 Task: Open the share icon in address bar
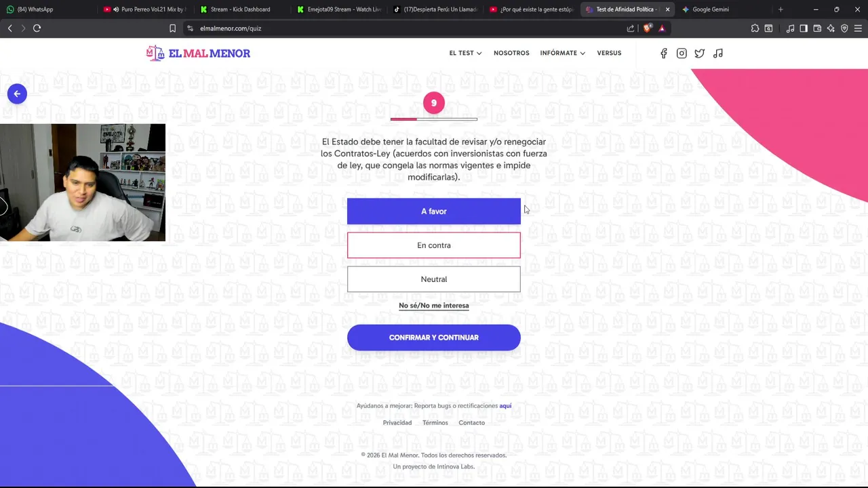point(631,28)
